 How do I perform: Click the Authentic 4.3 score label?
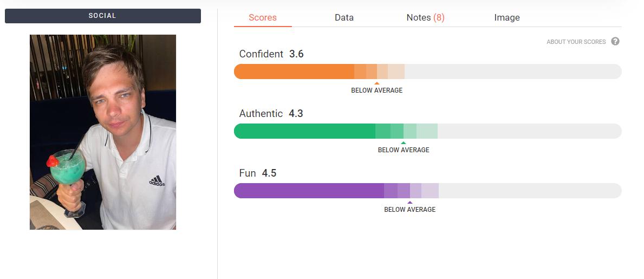[x=271, y=113]
